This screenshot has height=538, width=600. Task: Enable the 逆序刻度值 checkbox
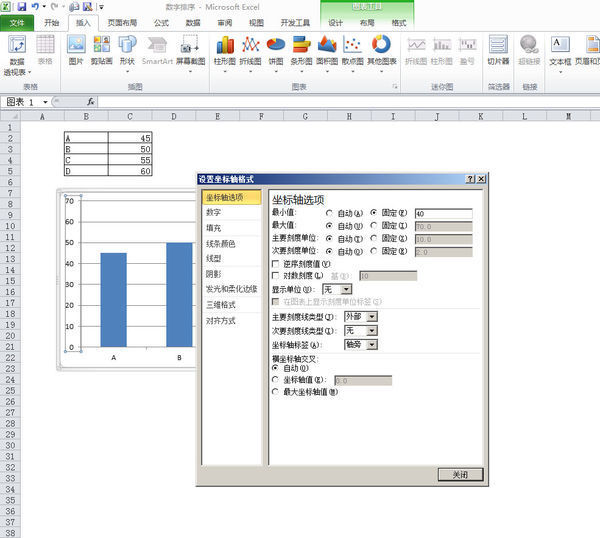coord(276,264)
